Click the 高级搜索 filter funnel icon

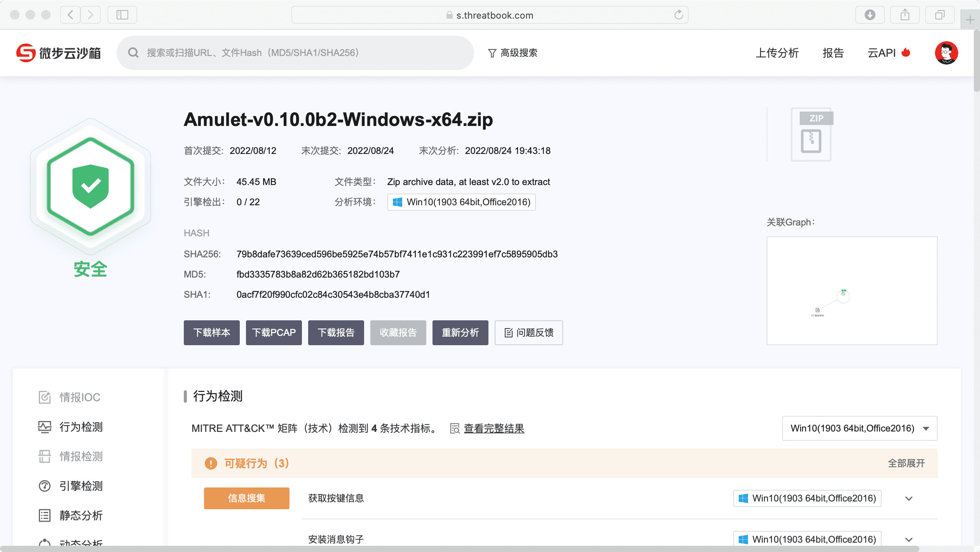click(x=492, y=53)
